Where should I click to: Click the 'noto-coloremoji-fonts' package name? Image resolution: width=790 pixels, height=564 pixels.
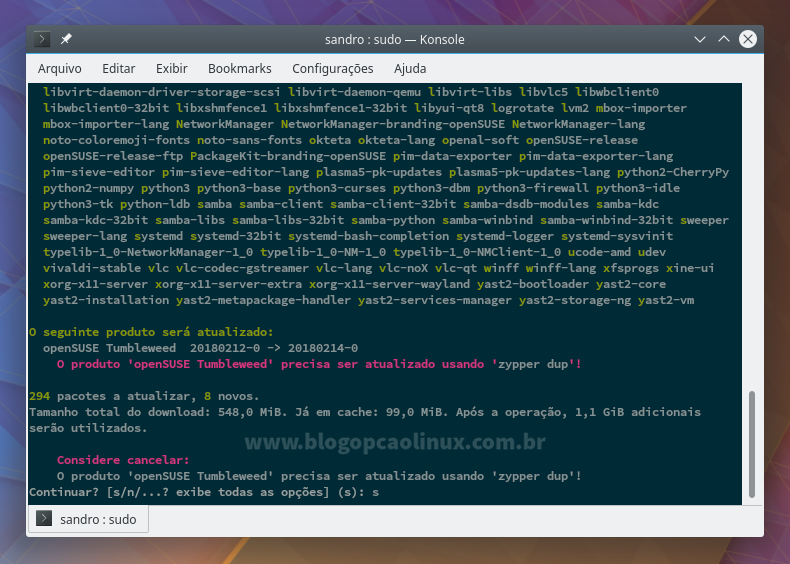[x=116, y=140]
